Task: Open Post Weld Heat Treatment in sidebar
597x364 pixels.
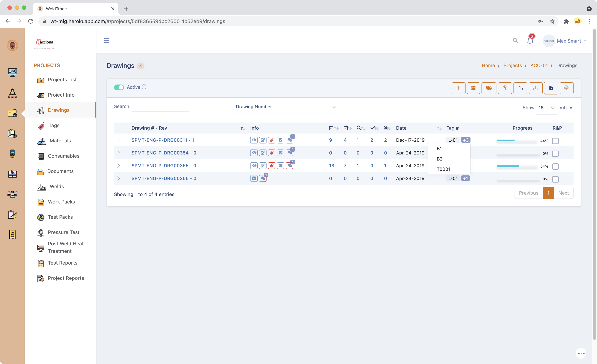Action: (66, 247)
